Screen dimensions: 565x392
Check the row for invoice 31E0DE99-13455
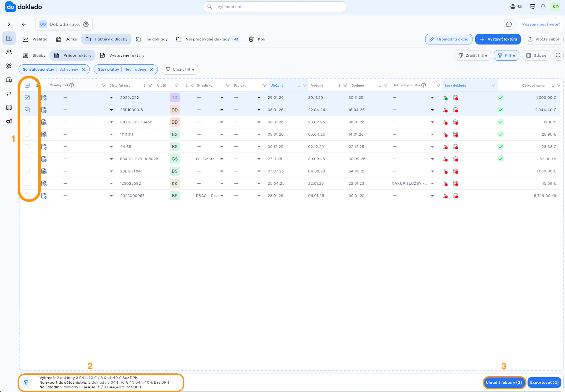[27, 122]
